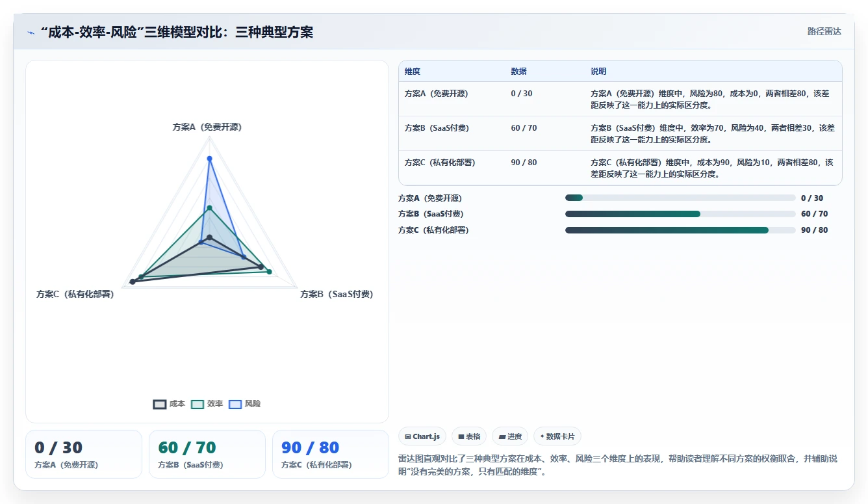
Task: Click the radar axis label 方案C（私有化部署）
Action: 75,295
